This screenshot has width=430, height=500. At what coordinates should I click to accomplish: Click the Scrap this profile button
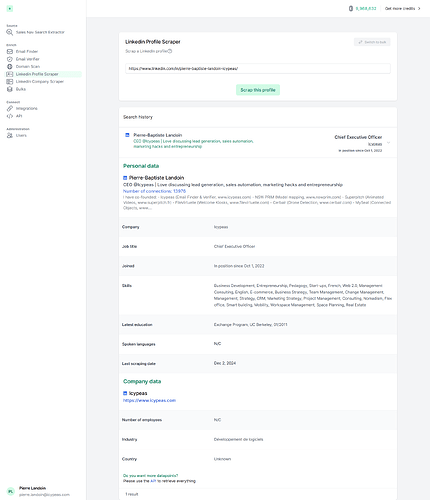tap(258, 90)
